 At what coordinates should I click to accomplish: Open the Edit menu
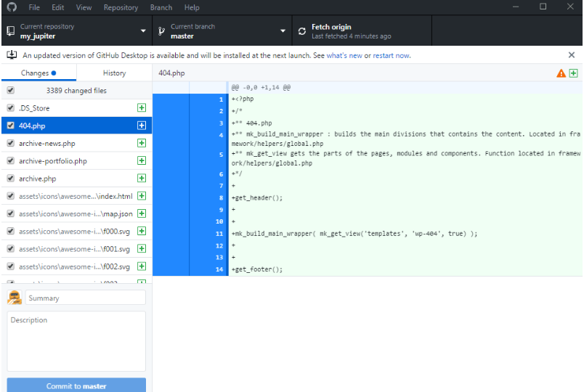[x=57, y=7]
